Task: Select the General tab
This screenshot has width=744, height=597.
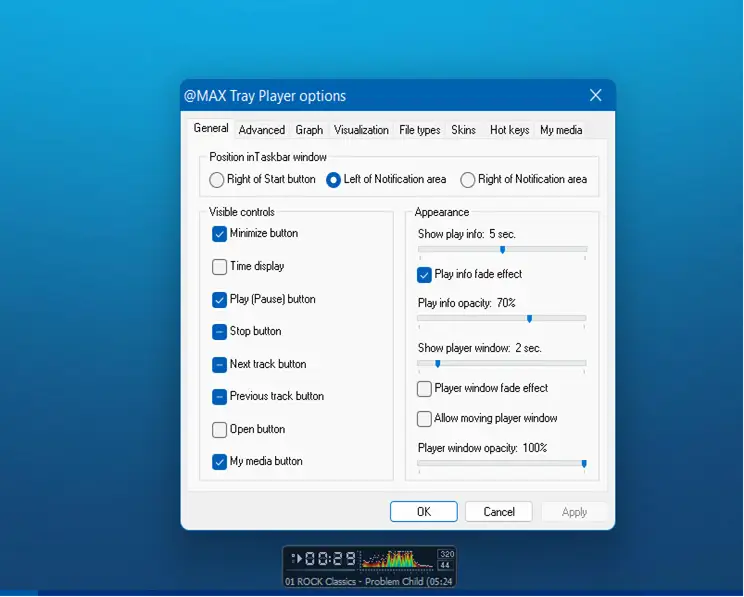Action: pos(211,128)
